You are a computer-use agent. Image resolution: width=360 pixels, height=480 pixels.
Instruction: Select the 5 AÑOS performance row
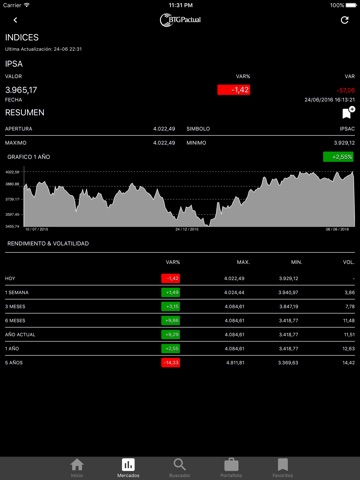coord(180,362)
